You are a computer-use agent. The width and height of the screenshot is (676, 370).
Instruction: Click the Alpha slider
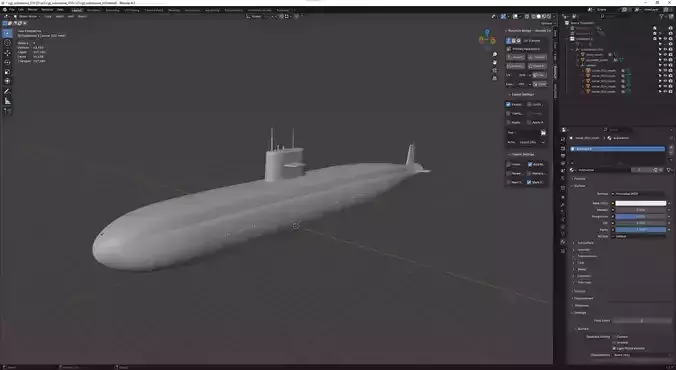[641, 230]
